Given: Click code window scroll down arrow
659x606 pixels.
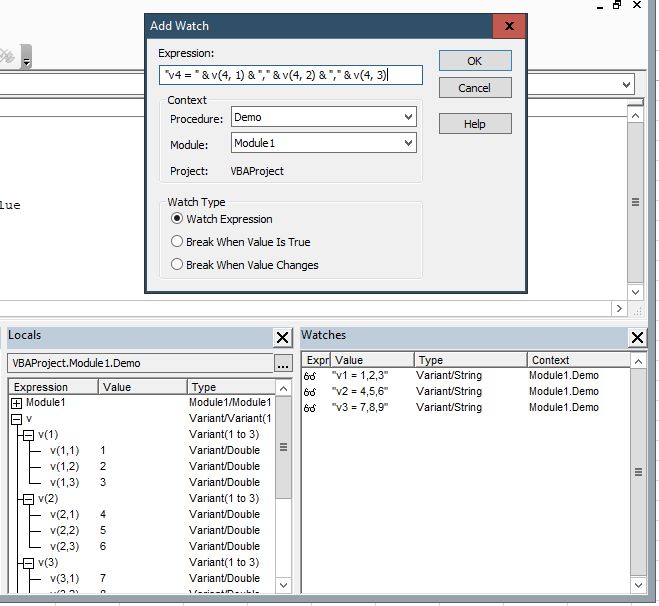Looking at the screenshot, I should pos(635,292).
